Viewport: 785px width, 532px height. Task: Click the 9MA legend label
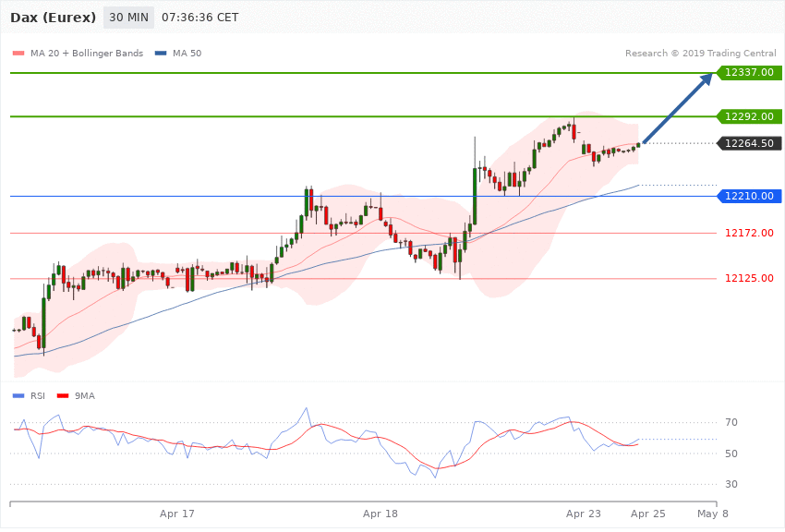(85, 396)
